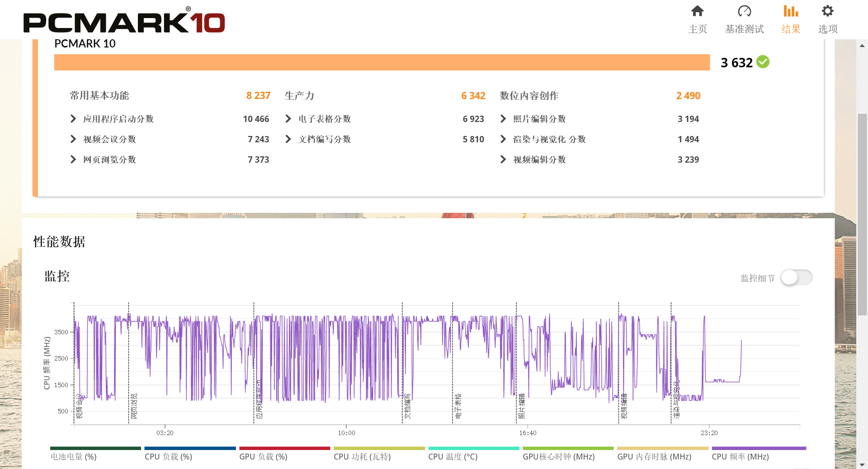This screenshot has height=469, width=868.
Task: Click the score value 1 494
Action: tap(688, 139)
